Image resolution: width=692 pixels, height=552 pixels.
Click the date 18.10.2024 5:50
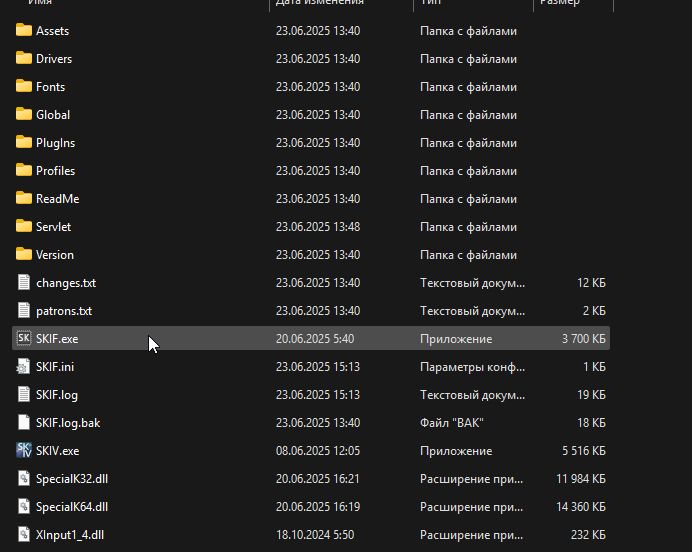[x=315, y=535]
